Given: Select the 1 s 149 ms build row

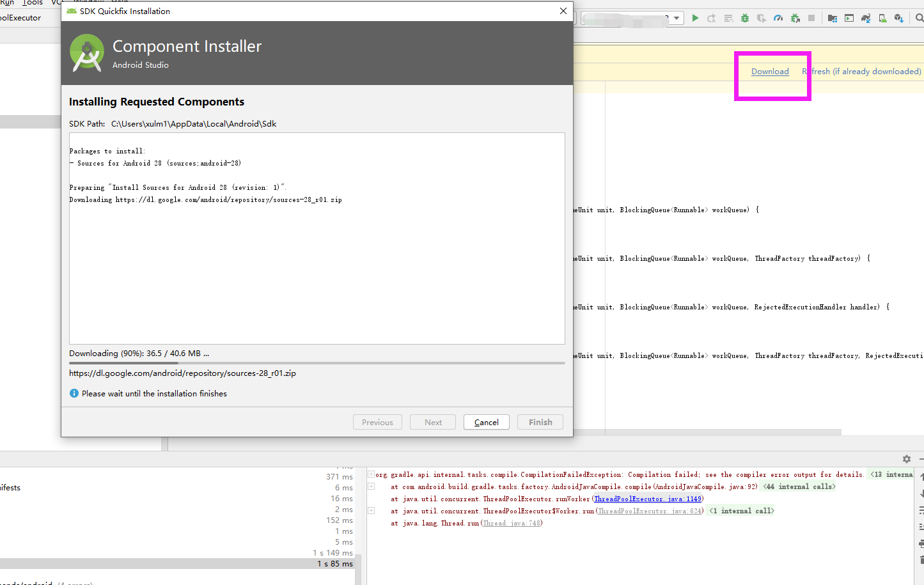Looking at the screenshot, I should (177, 552).
